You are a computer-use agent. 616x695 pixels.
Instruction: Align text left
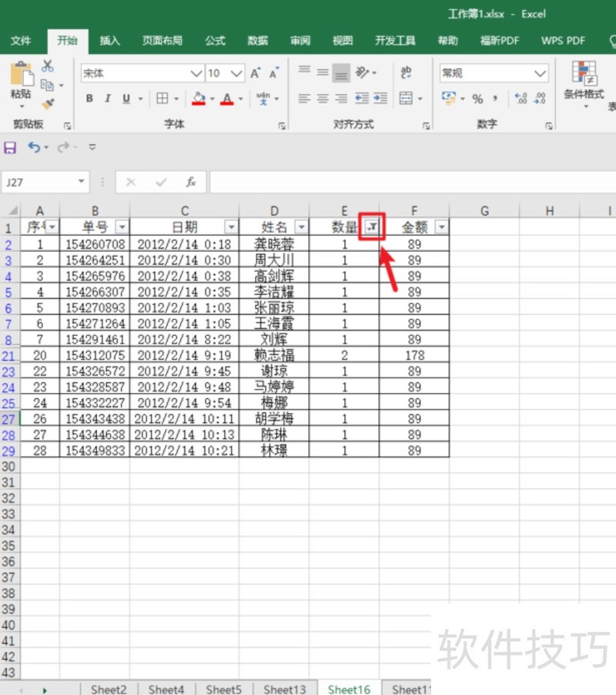[x=304, y=99]
